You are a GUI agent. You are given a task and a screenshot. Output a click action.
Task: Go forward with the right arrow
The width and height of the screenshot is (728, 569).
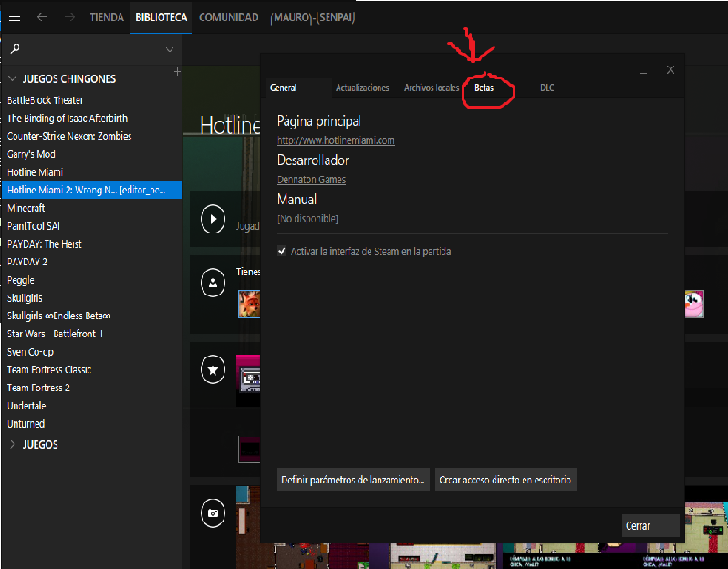pyautogui.click(x=69, y=17)
